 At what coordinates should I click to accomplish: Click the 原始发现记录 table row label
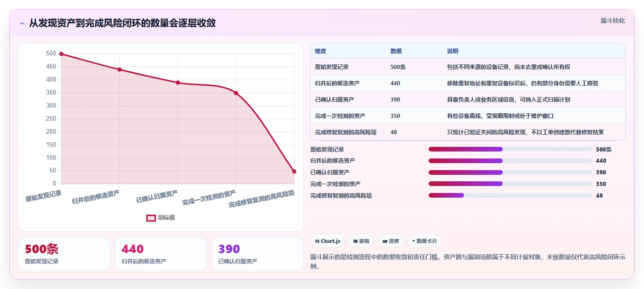click(x=332, y=67)
